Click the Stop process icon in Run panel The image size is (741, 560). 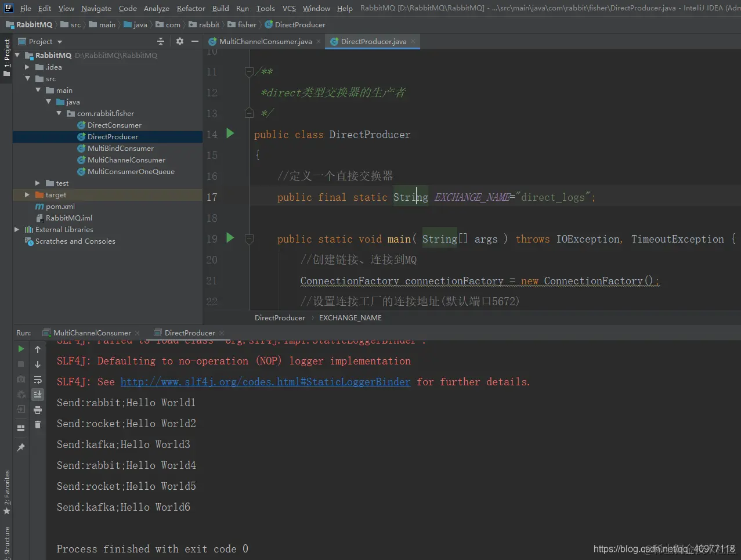[x=21, y=364]
